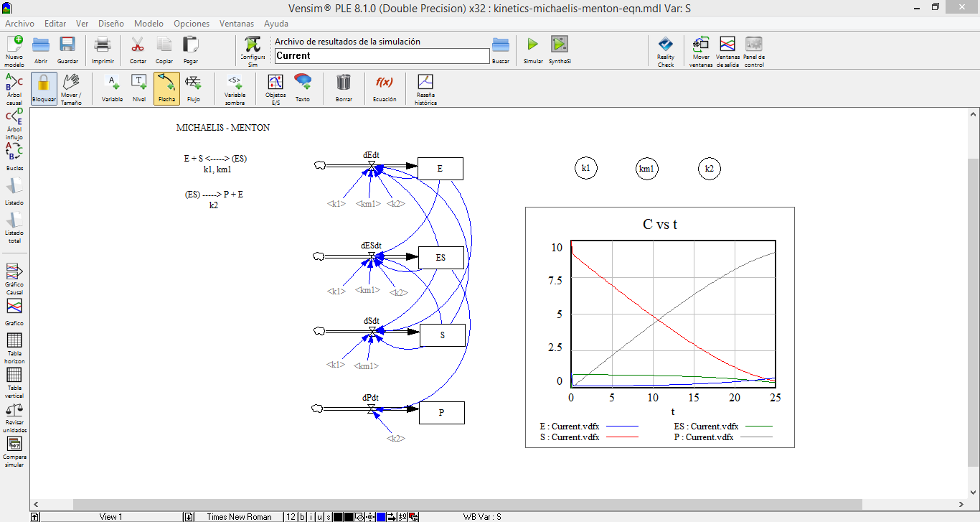Open the Diseño menu

pos(111,24)
